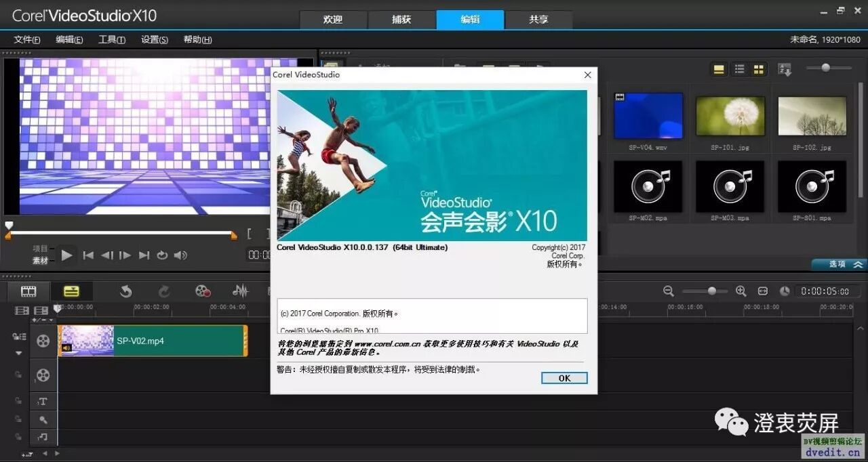Open the 工具(T) menu
Screen dimensions: 868x462
click(x=112, y=39)
